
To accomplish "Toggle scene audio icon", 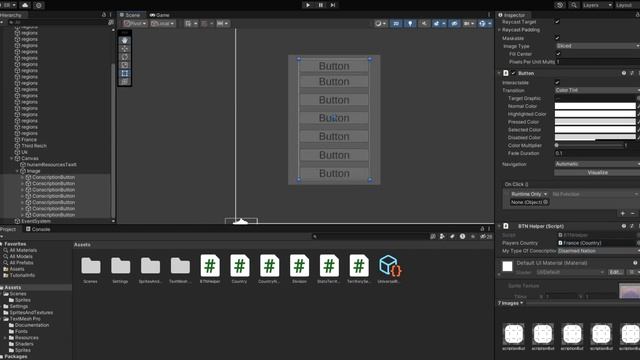I will (424, 24).
